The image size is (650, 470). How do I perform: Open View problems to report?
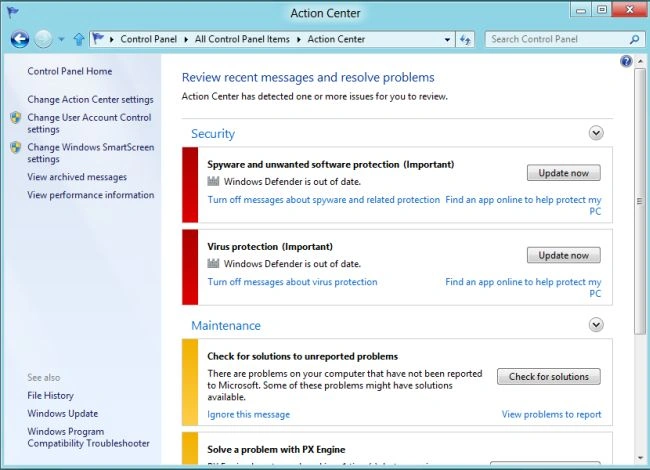[551, 414]
